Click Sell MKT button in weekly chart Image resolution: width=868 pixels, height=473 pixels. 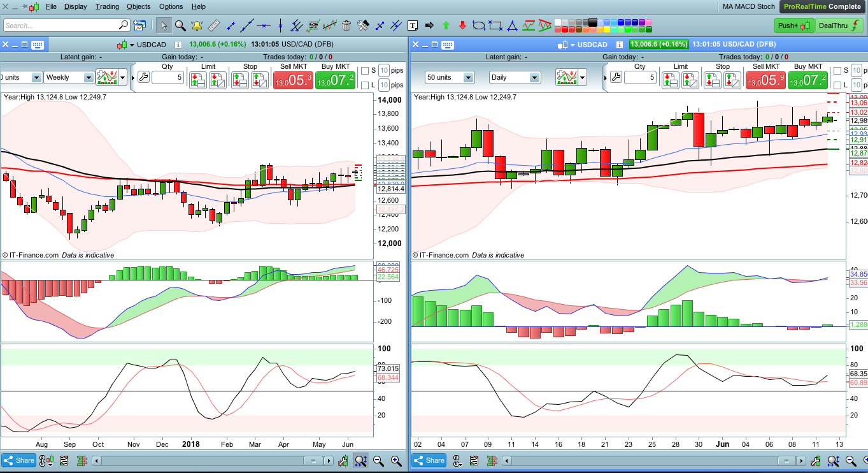tap(293, 80)
